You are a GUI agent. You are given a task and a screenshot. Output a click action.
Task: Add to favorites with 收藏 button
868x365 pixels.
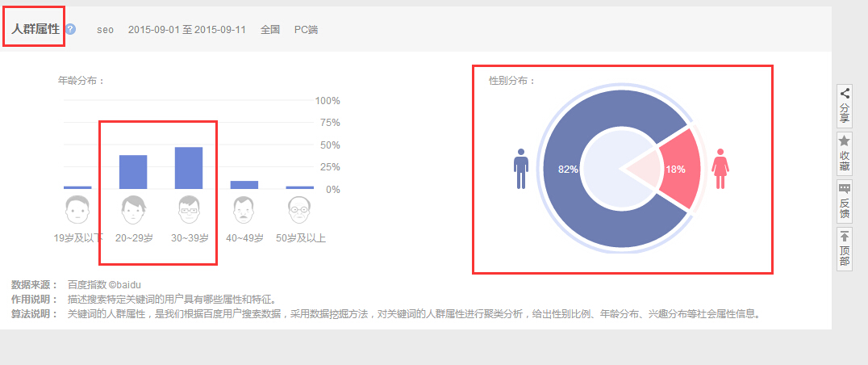(845, 153)
